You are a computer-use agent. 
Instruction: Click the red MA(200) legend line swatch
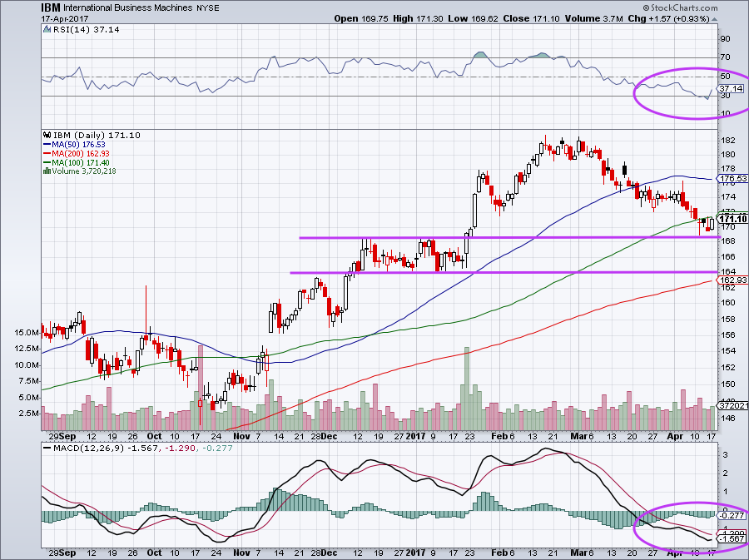[47, 153]
